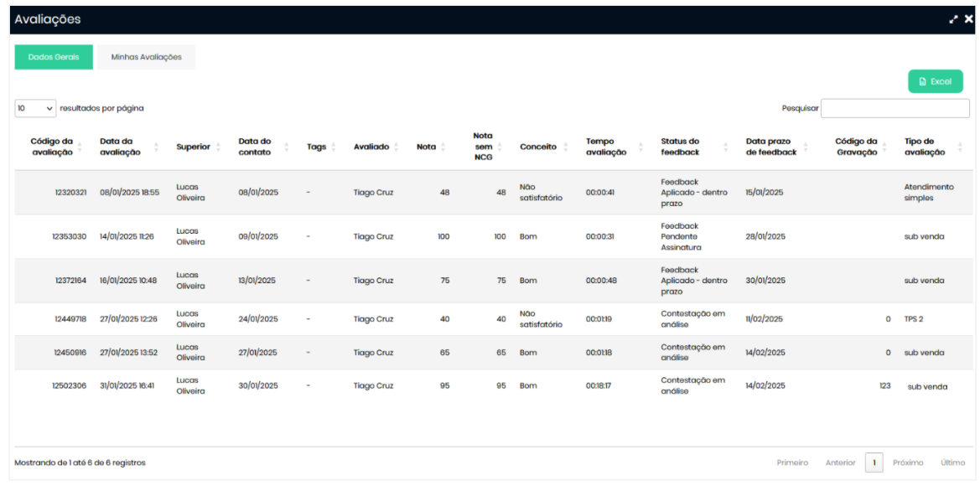Sort by Tipo de avaliação column
The height and width of the screenshot is (491, 980).
pyautogui.click(x=960, y=147)
